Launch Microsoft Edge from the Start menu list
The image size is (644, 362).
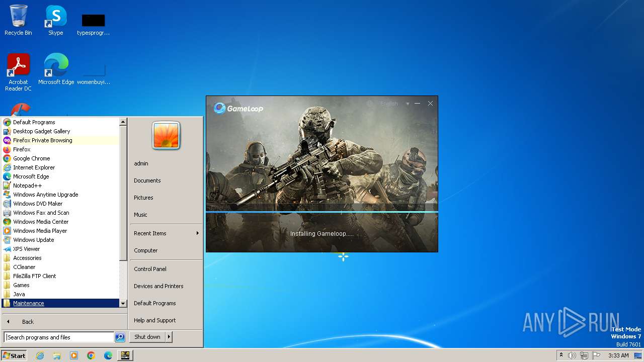click(60, 176)
